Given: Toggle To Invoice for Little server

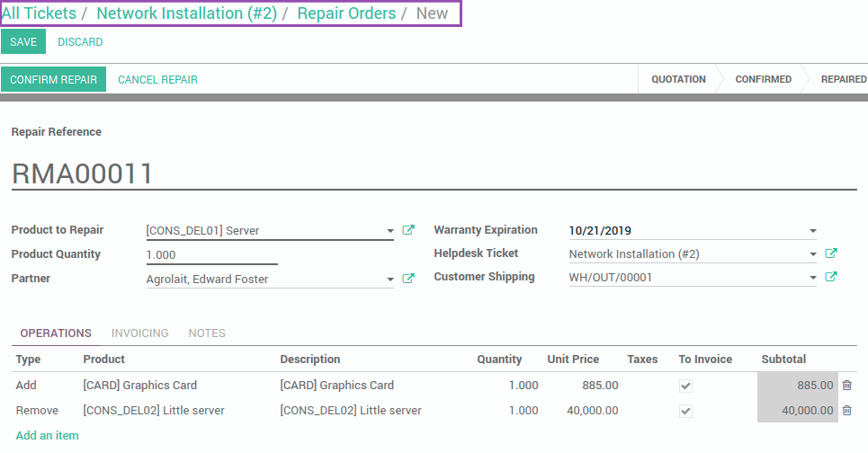Looking at the screenshot, I should tap(685, 411).
